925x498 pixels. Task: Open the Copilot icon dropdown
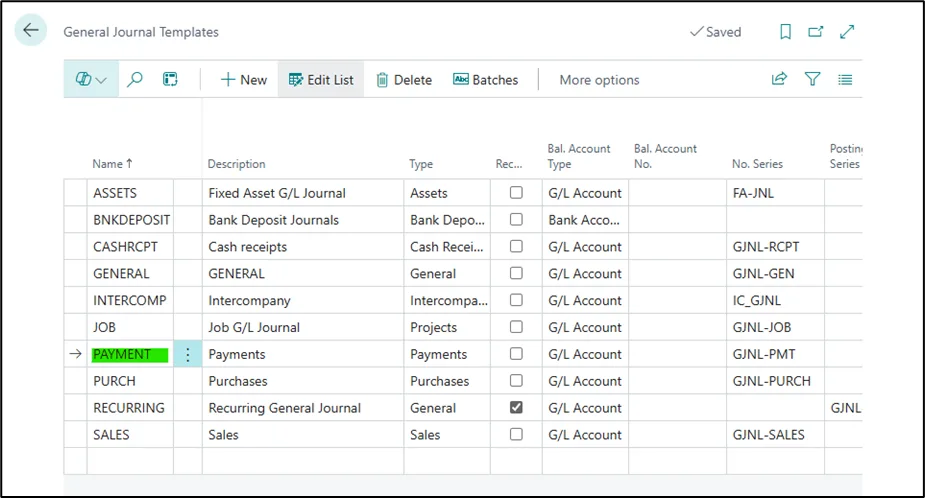[91, 79]
